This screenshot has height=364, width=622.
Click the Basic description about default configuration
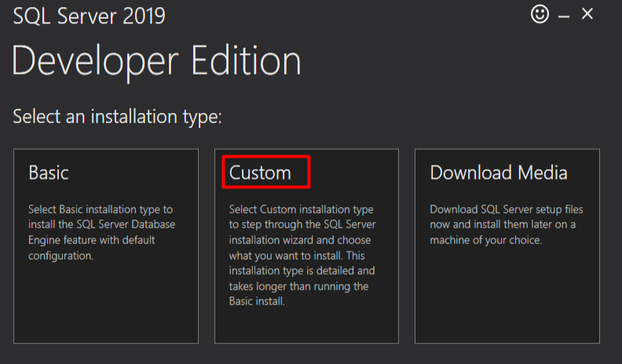click(101, 232)
